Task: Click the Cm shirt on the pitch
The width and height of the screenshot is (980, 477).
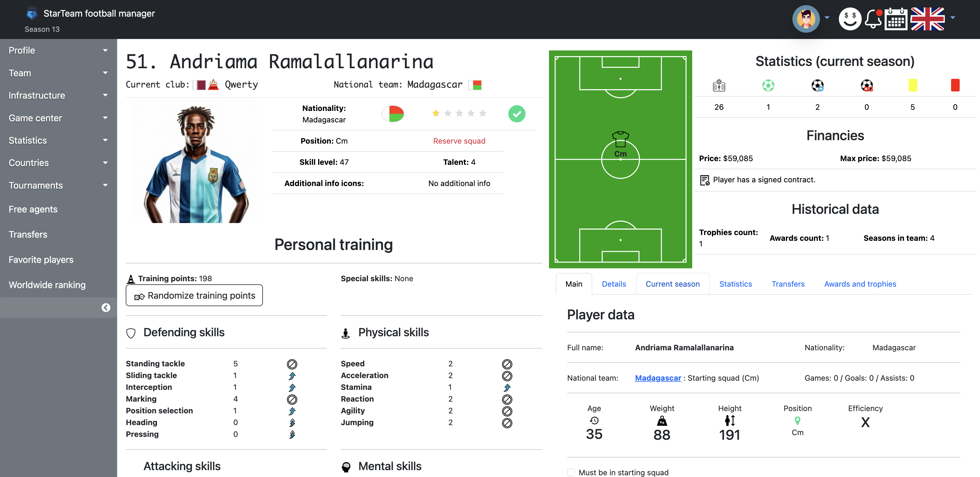Action: 620,139
